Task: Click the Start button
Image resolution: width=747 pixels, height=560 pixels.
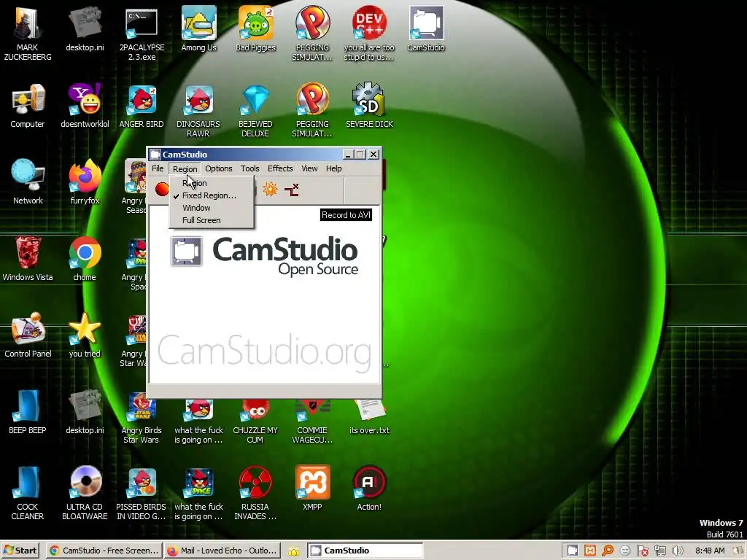Action: tap(20, 551)
